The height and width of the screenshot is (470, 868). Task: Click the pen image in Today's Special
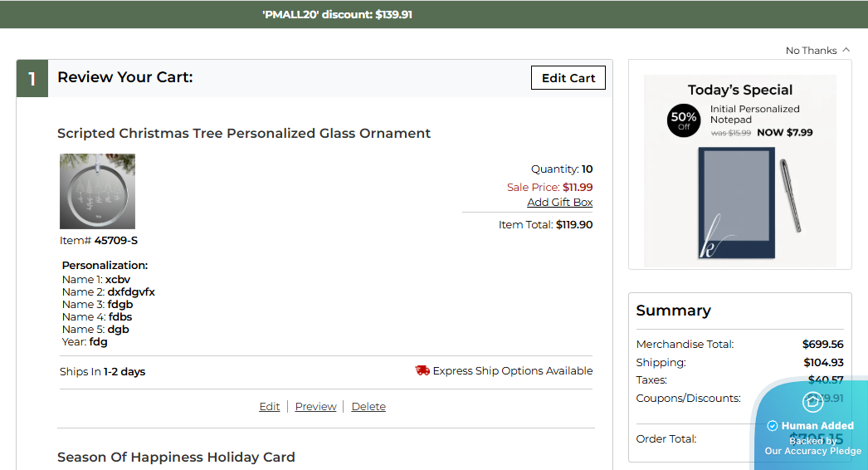pos(792,196)
